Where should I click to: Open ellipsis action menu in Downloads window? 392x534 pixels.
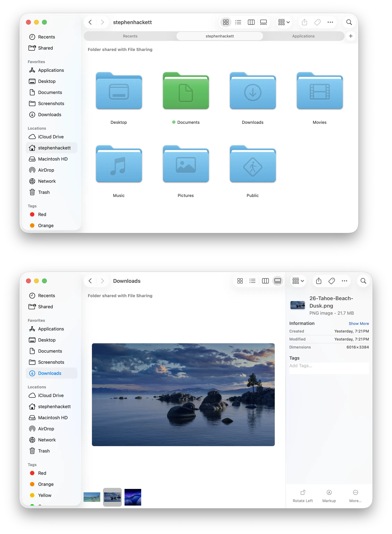click(x=344, y=281)
